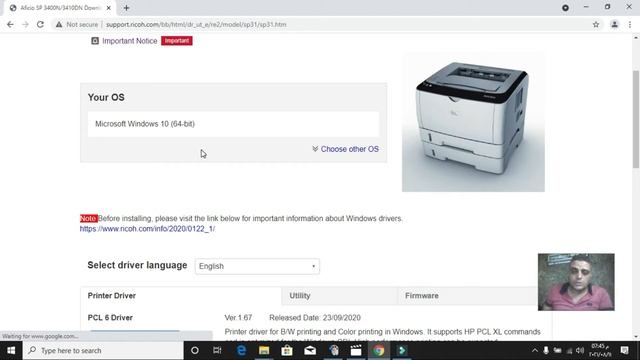Click the PCL 6 Driver heading
640x360 pixels.
(110, 318)
